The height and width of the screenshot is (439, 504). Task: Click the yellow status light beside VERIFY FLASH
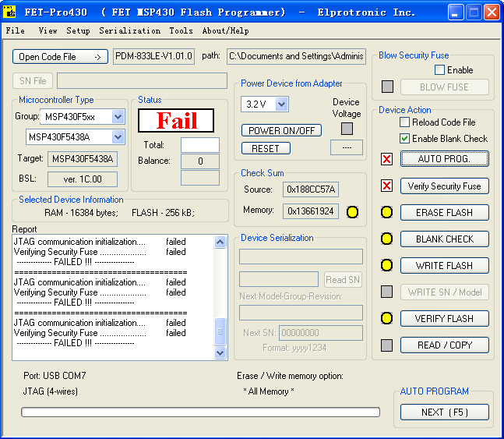[386, 318]
